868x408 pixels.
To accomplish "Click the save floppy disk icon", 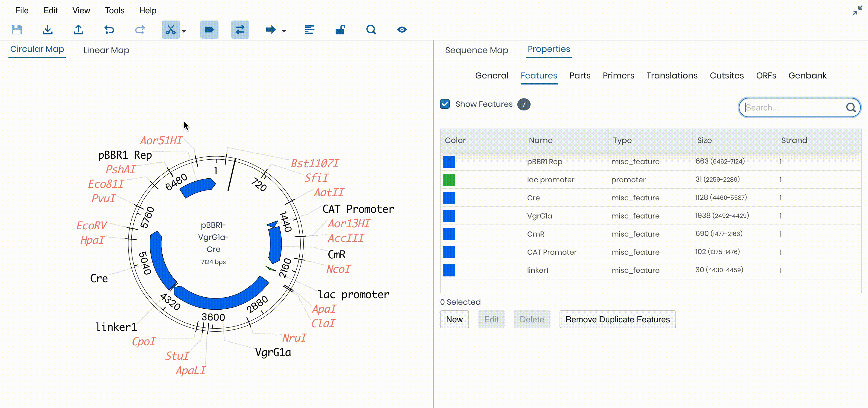I will coord(17,30).
